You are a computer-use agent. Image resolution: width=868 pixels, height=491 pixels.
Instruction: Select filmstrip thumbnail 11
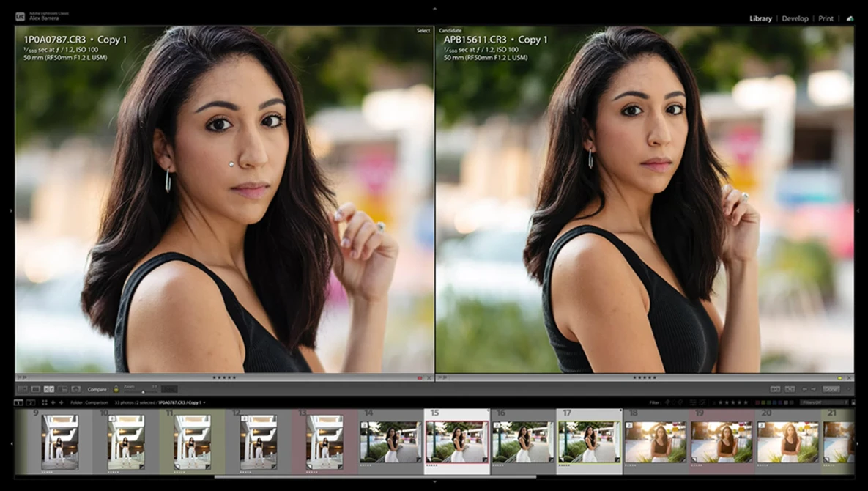tap(192, 442)
